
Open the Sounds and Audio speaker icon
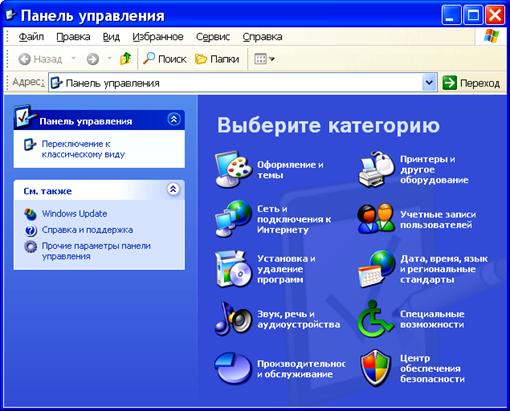coord(233,319)
